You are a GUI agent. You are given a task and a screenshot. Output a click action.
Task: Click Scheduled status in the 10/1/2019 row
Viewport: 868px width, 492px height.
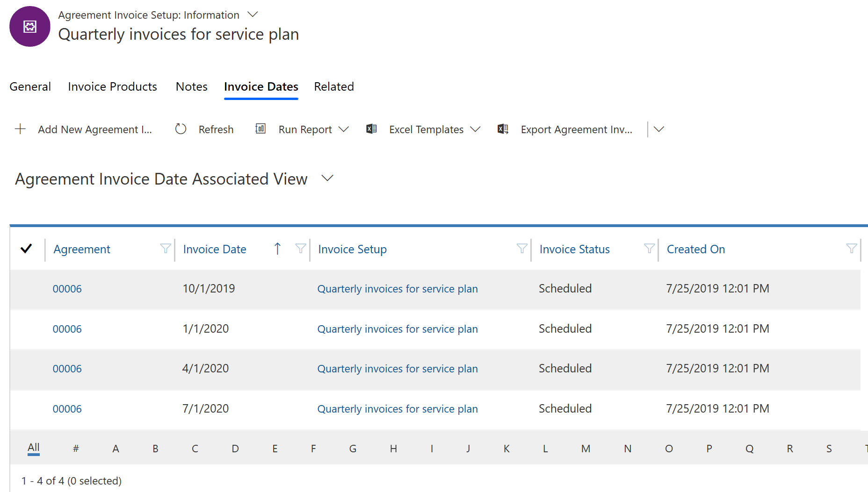point(565,289)
